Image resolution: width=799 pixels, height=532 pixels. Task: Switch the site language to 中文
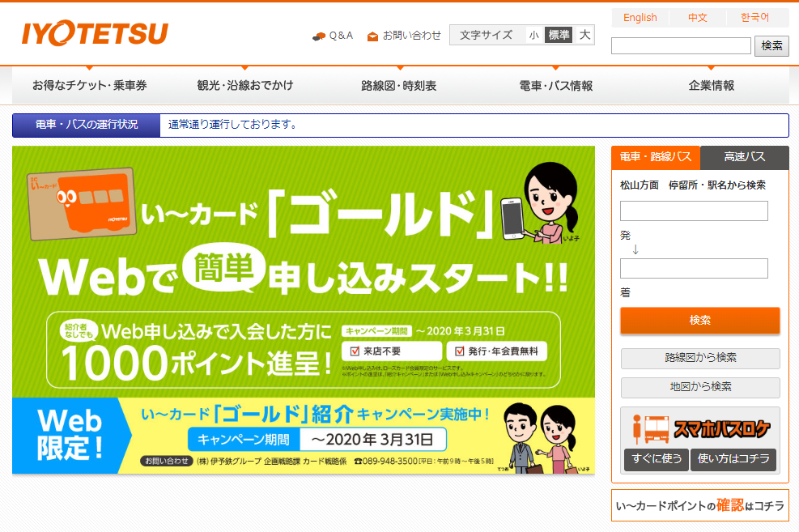[x=698, y=18]
